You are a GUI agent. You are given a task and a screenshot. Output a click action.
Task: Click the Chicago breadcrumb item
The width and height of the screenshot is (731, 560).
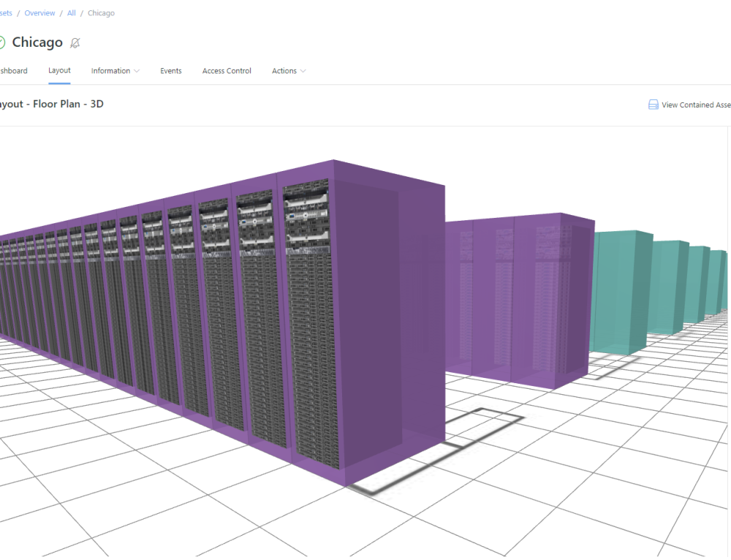tap(101, 12)
